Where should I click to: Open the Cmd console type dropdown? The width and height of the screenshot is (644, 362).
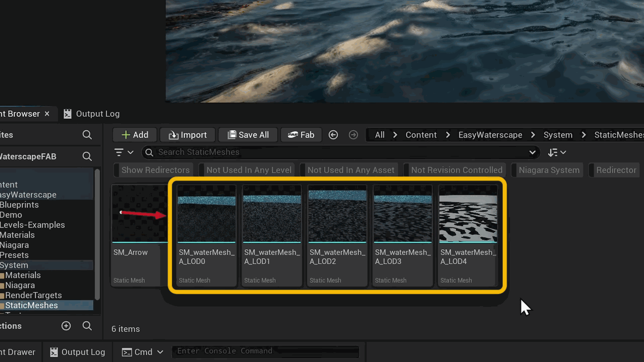(143, 352)
